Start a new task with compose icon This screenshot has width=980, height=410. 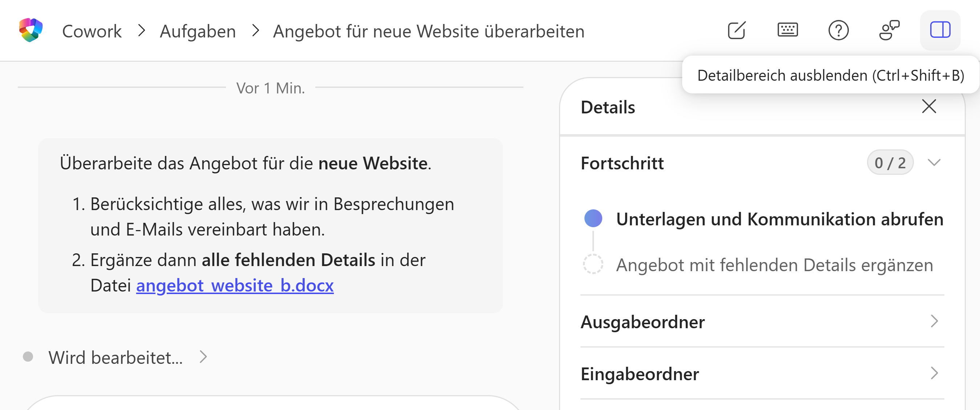[737, 31]
